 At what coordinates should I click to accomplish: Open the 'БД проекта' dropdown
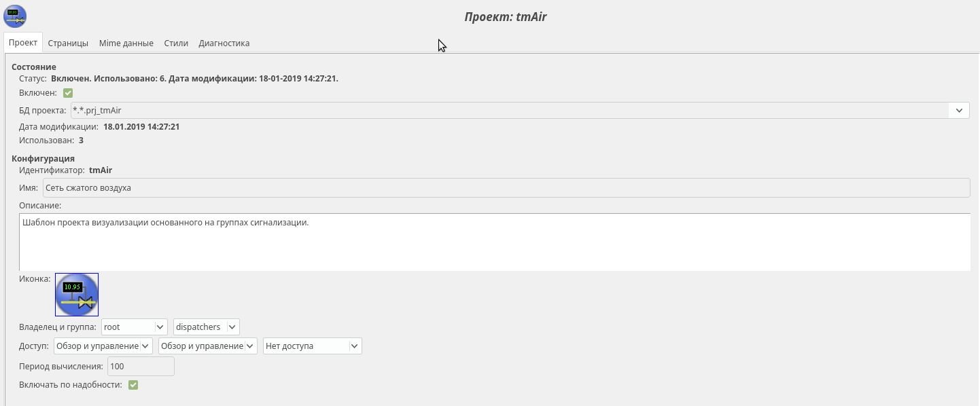coord(959,110)
